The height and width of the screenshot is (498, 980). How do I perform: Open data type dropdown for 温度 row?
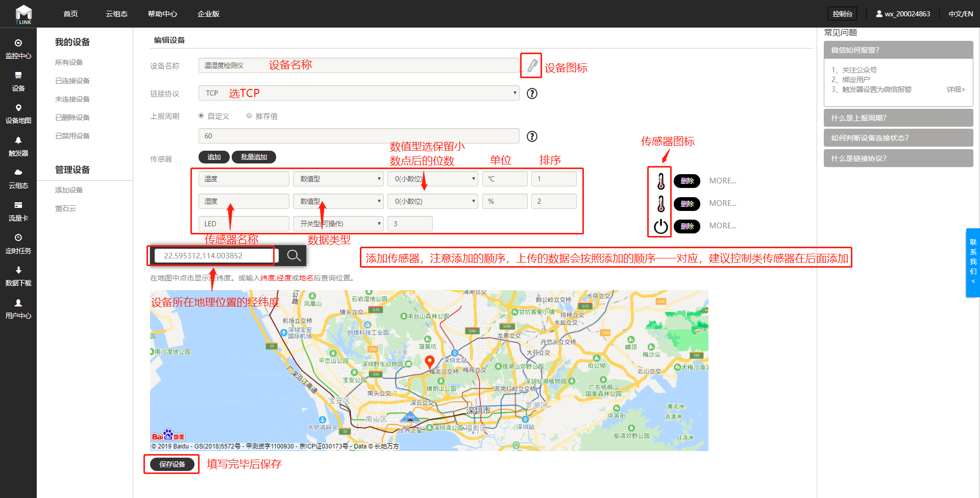pyautogui.click(x=338, y=179)
